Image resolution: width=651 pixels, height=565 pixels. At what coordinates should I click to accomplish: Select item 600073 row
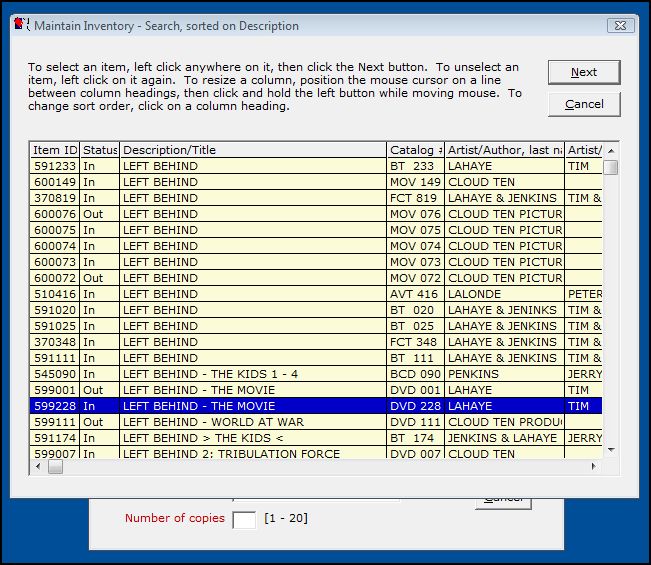point(316,262)
